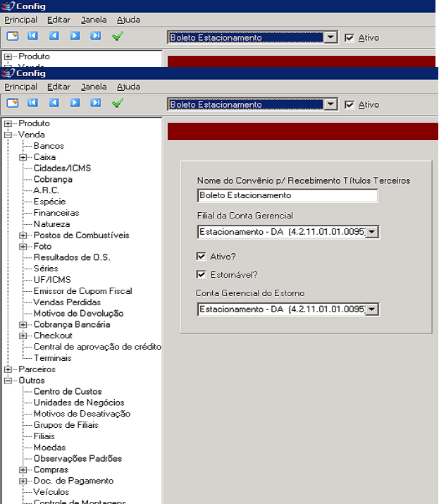Expand the Parceiros tree node
439x504 pixels.
(8, 369)
